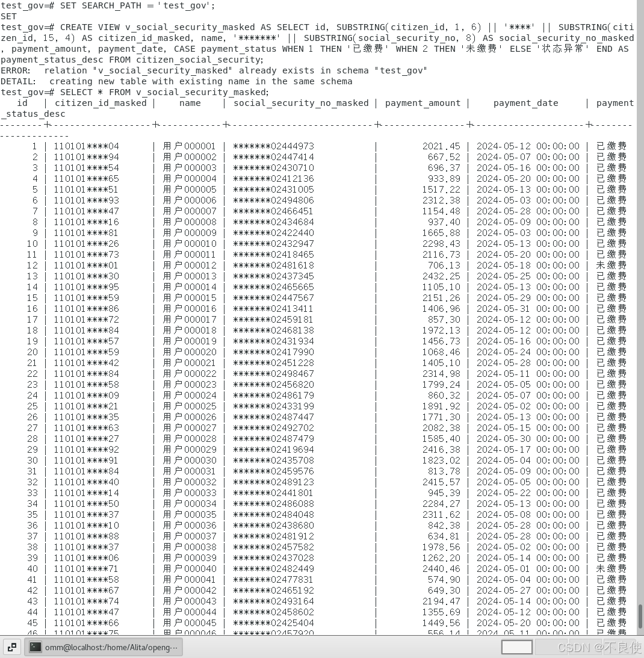644x658 pixels.
Task: Click the payment amount '1665.88'
Action: [441, 233]
